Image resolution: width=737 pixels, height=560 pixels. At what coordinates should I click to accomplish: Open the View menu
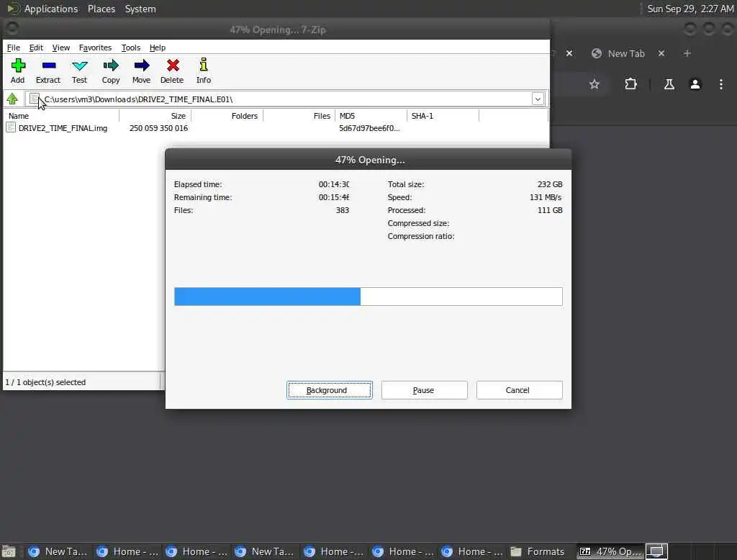(x=60, y=48)
